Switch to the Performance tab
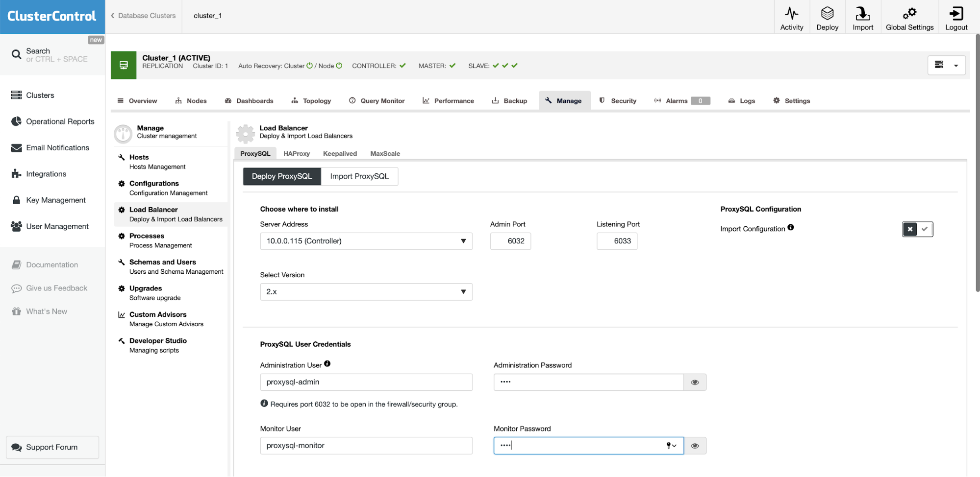This screenshot has height=477, width=980. 448,101
